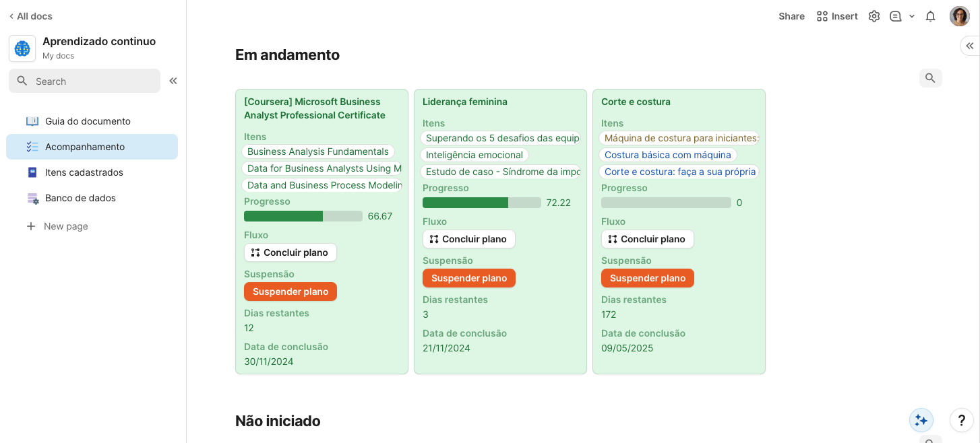
Task: Collapse the right panel using its chevron
Action: pyautogui.click(x=969, y=46)
